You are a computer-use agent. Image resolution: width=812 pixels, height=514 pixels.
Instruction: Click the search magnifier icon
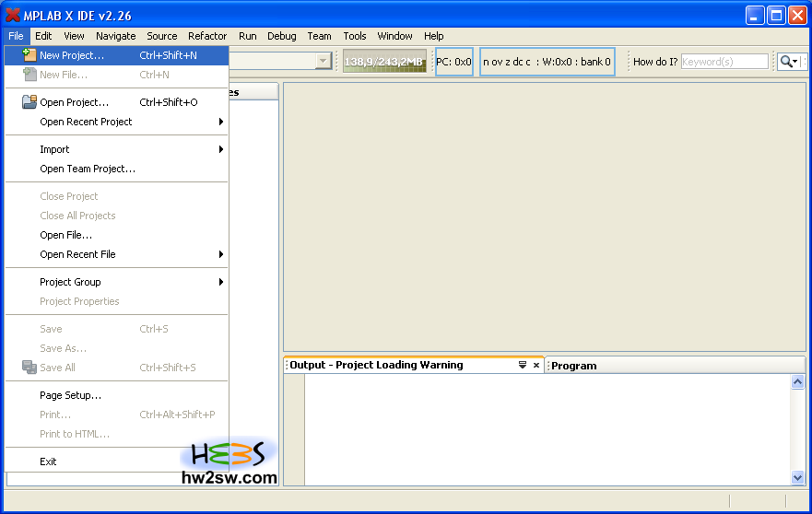(785, 62)
